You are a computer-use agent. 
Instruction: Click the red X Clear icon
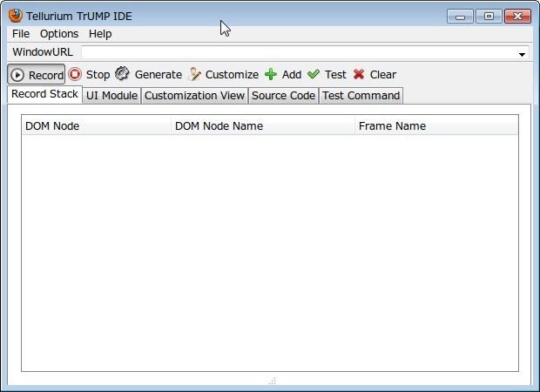click(359, 74)
